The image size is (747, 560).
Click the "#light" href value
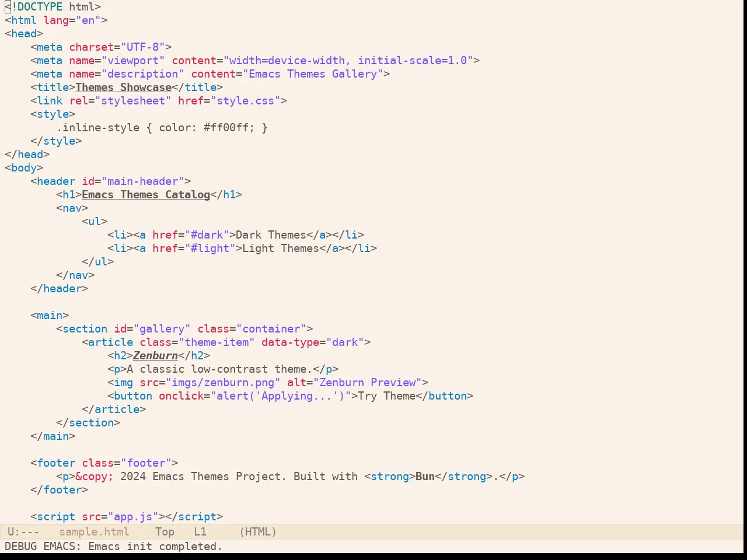click(x=210, y=249)
